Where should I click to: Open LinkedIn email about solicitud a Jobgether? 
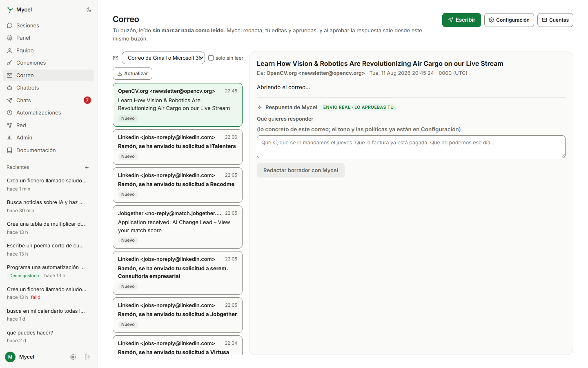[x=178, y=315]
